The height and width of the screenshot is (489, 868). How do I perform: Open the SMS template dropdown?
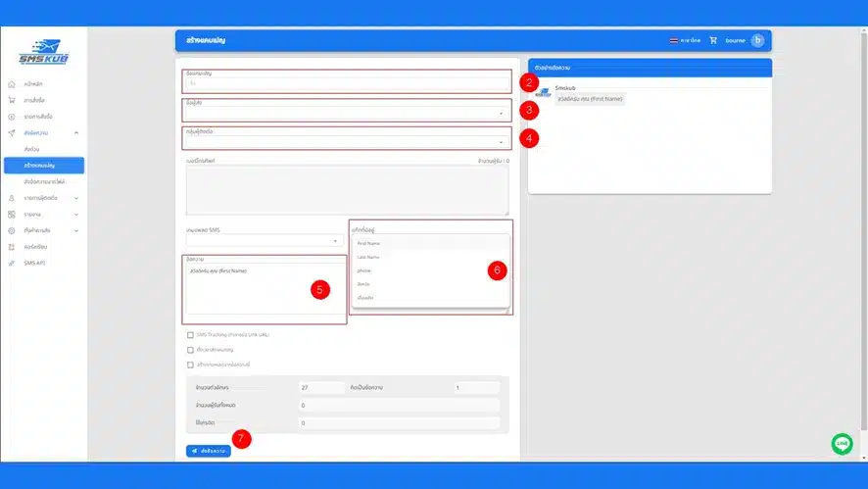click(x=262, y=240)
